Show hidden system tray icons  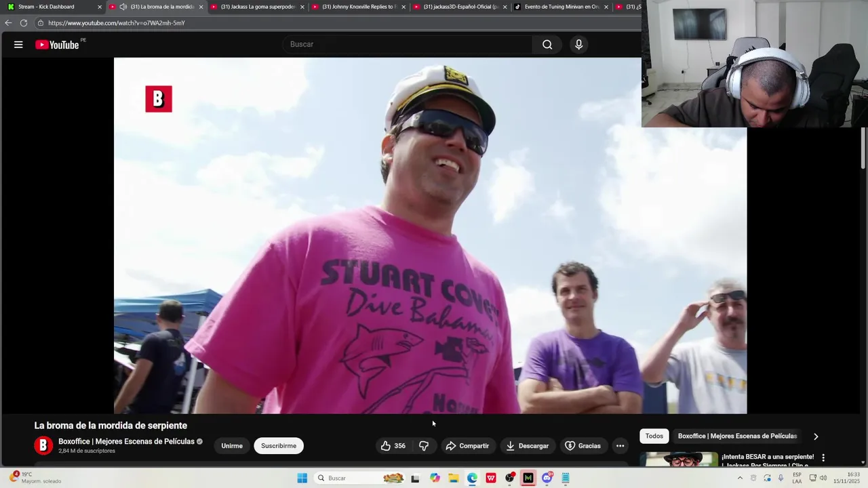740,479
